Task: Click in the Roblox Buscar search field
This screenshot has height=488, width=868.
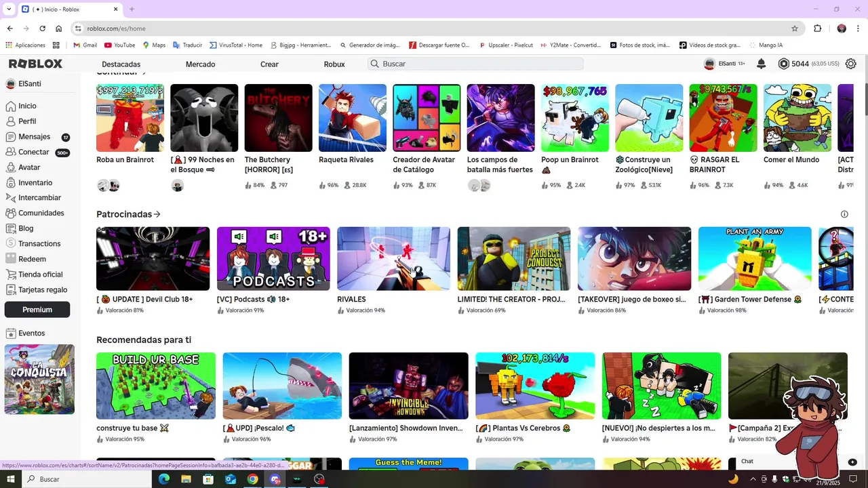Action: pyautogui.click(x=475, y=64)
